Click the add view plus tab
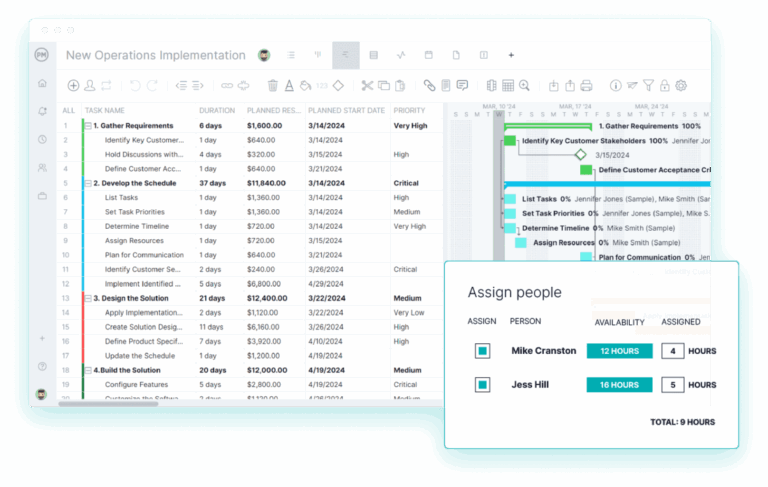 click(x=511, y=55)
